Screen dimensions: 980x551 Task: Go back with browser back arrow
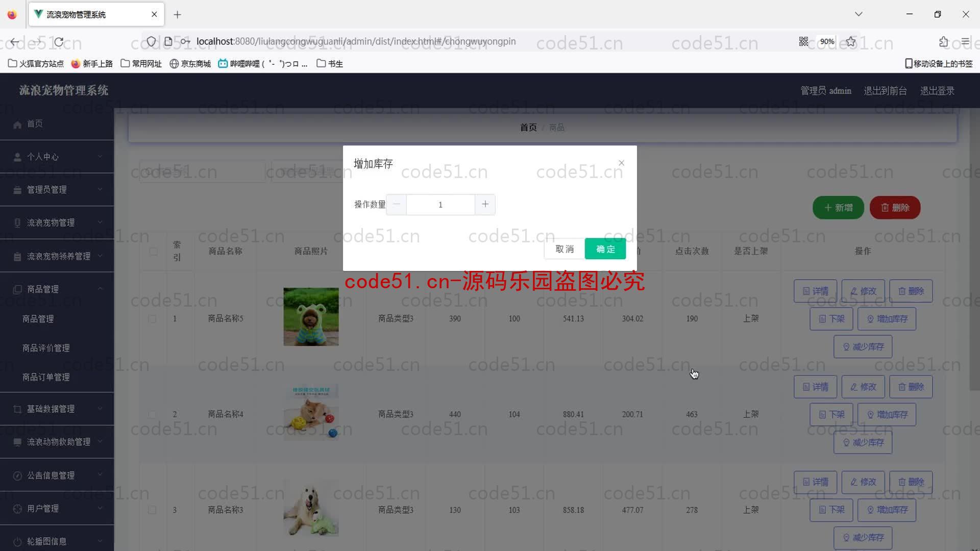click(x=15, y=42)
